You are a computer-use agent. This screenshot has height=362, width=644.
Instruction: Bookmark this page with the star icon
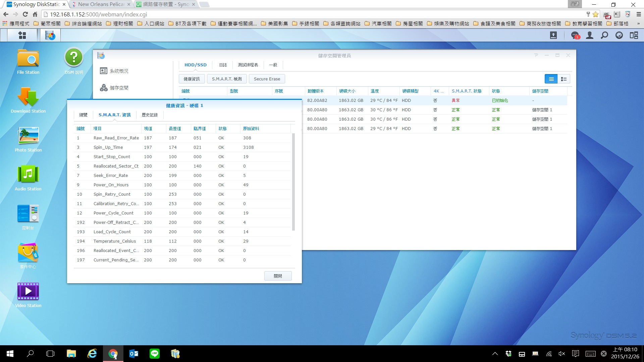pos(596,14)
